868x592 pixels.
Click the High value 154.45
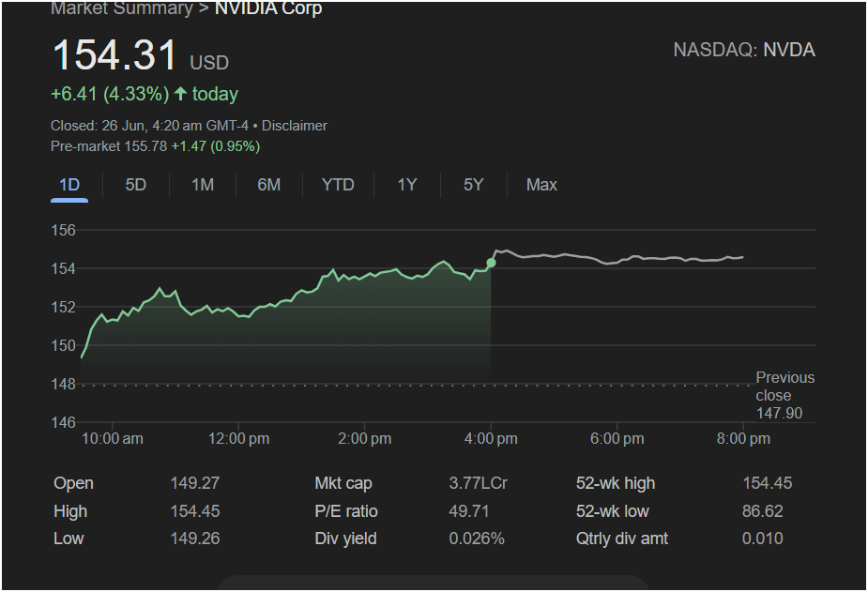tap(195, 510)
